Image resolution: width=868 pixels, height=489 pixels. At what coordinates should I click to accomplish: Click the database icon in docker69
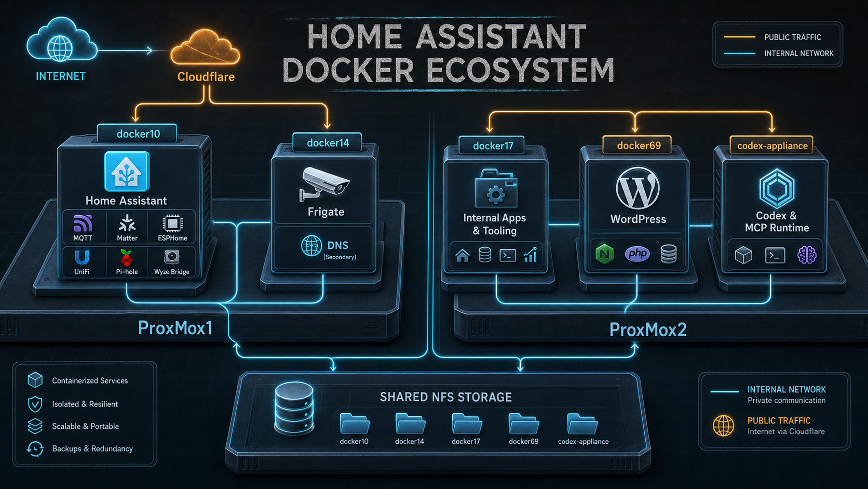[x=669, y=254]
